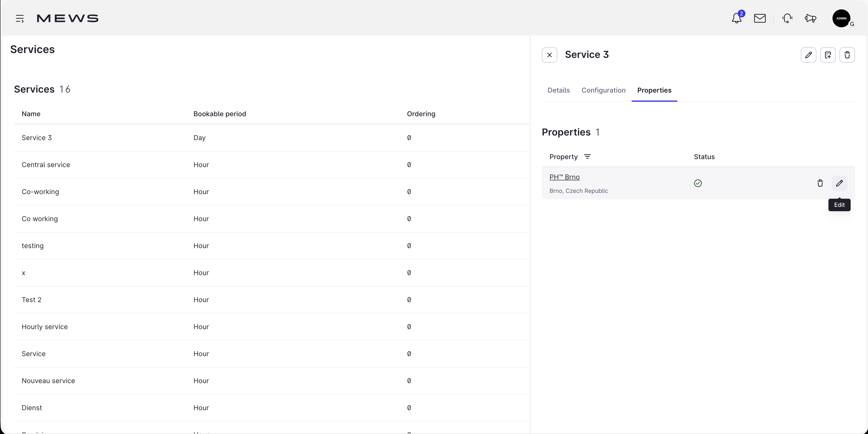Select the Co-working row
This screenshot has width=868, height=434.
click(272, 192)
